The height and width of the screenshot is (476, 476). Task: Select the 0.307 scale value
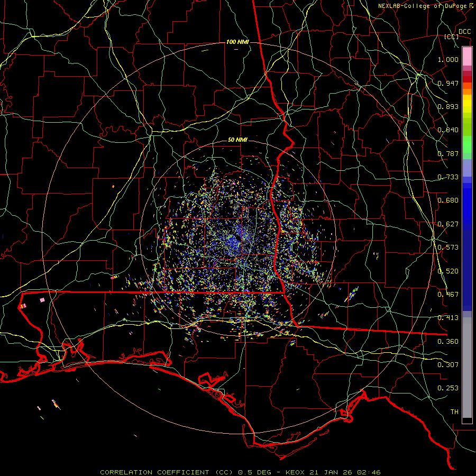pyautogui.click(x=448, y=365)
